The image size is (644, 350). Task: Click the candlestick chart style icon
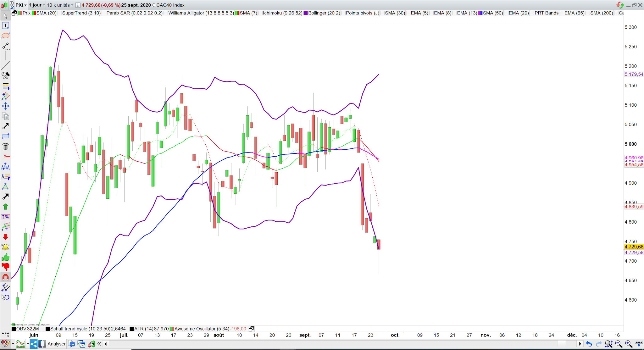[4, 5]
